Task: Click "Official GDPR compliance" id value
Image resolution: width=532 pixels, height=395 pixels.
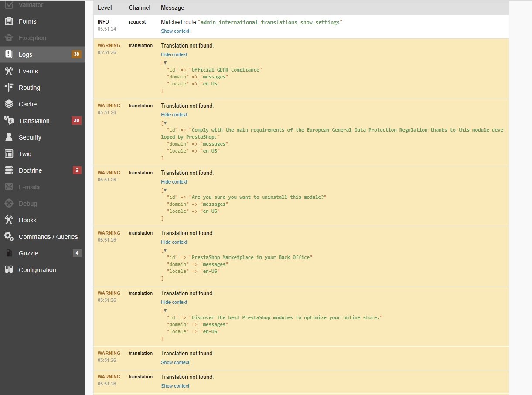Action: click(225, 70)
